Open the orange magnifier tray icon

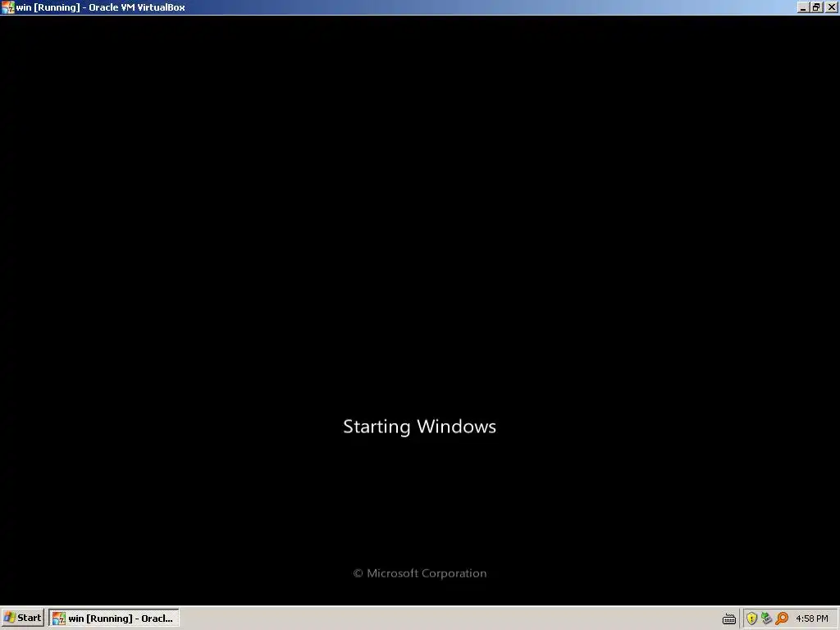[782, 619]
